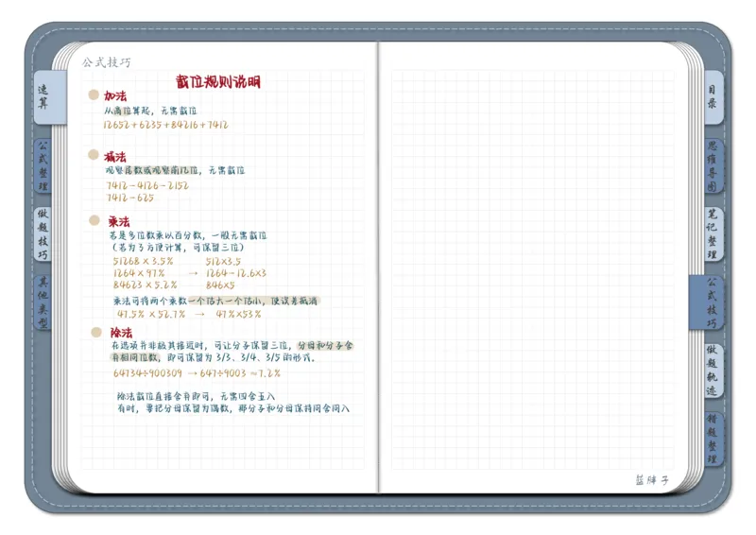
Task: Click the 除法 section heading
Action: coord(121,333)
